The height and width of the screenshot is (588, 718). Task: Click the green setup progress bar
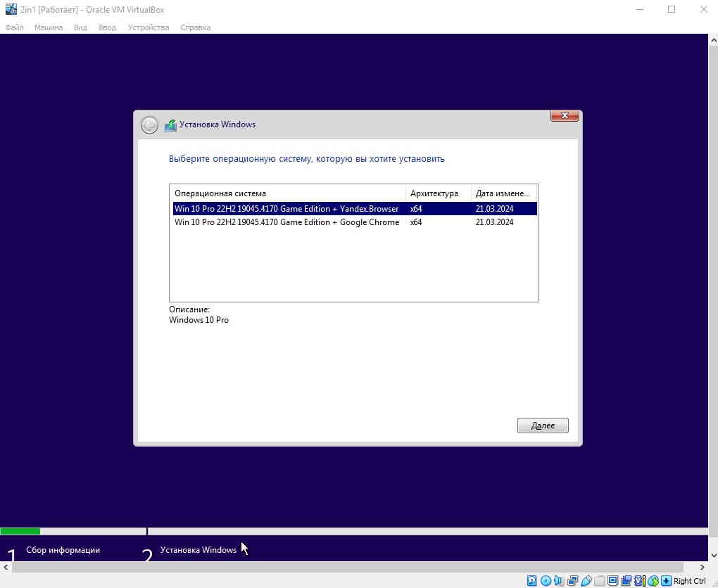pos(20,531)
